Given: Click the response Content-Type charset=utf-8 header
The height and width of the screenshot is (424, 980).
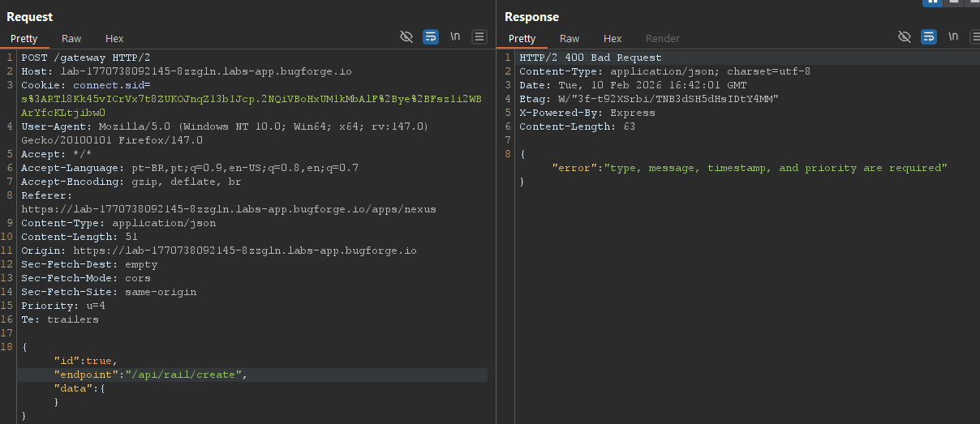Looking at the screenshot, I should pyautogui.click(x=665, y=71).
